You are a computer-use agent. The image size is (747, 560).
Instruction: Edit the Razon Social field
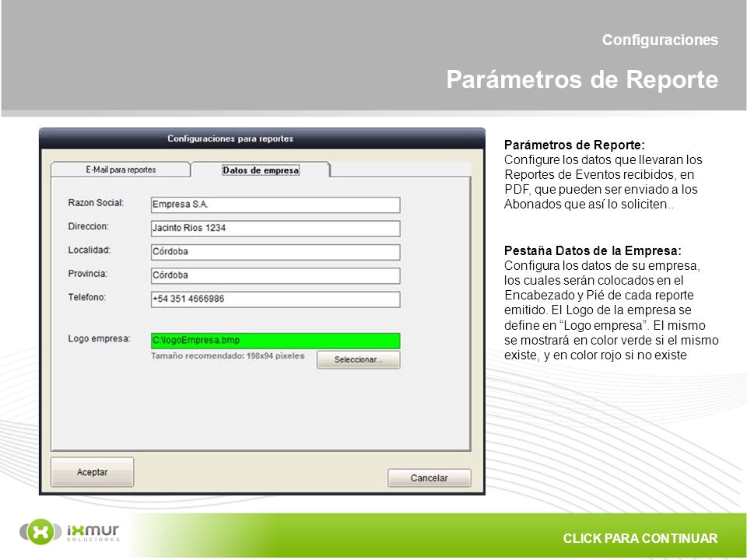pos(275,205)
